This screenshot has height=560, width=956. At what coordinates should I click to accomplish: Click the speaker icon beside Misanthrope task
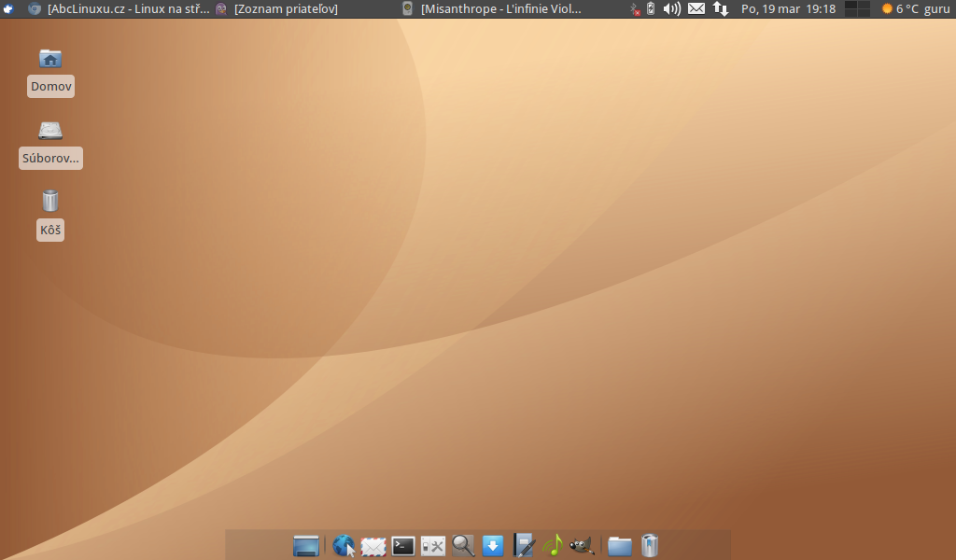(x=408, y=8)
